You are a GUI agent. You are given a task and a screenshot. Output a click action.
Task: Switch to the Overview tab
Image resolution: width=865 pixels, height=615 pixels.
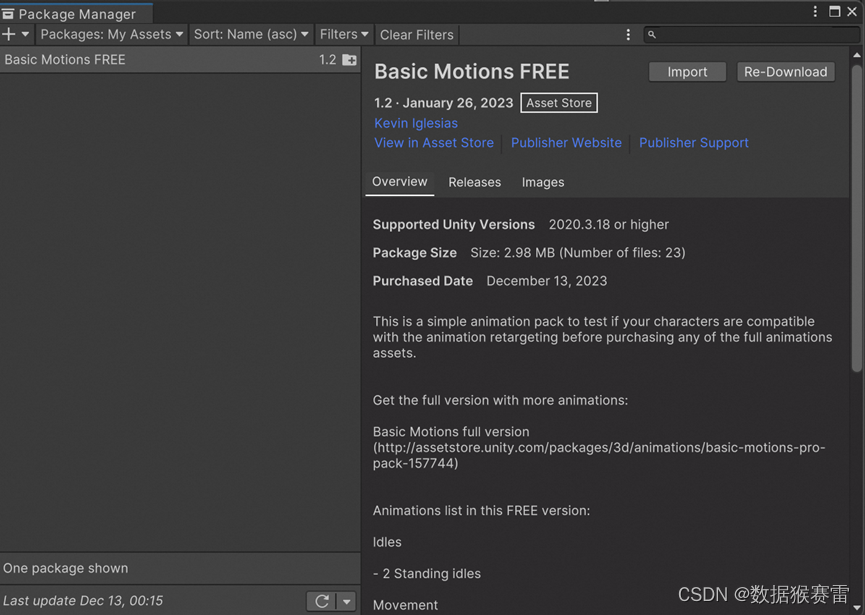coord(399,182)
